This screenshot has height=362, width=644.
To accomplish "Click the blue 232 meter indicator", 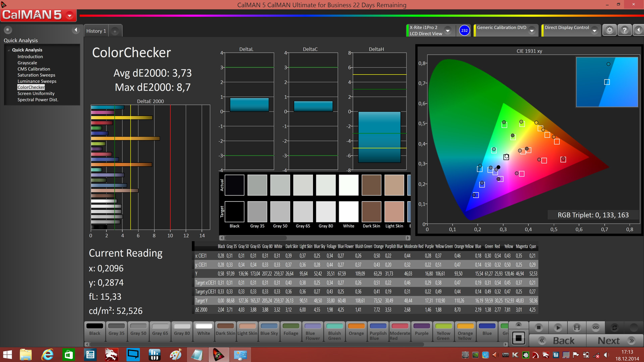I will [464, 31].
